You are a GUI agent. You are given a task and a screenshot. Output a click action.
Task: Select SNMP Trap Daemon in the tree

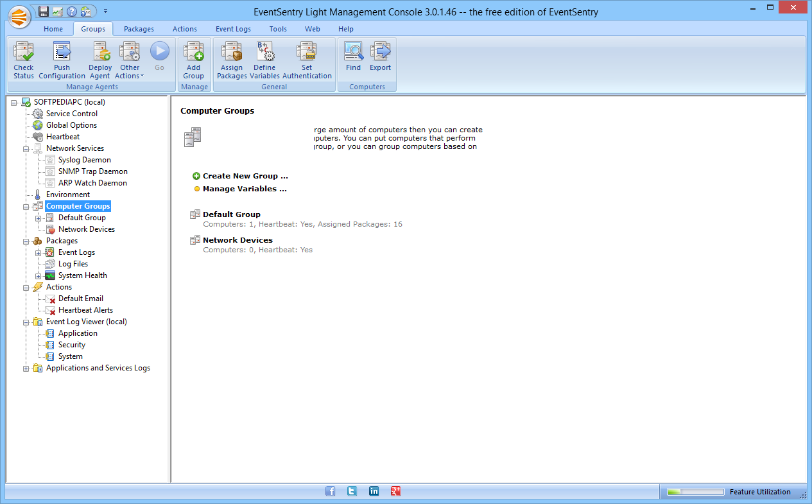pyautogui.click(x=93, y=171)
